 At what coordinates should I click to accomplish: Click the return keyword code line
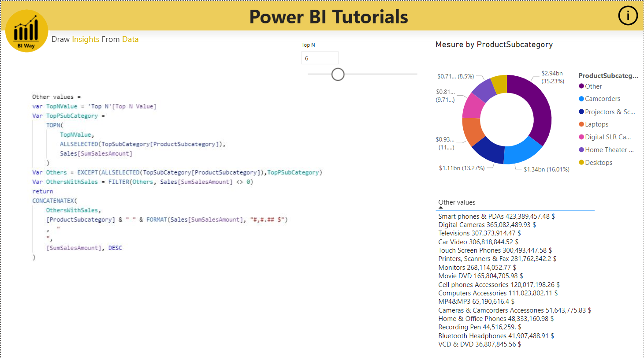click(43, 191)
